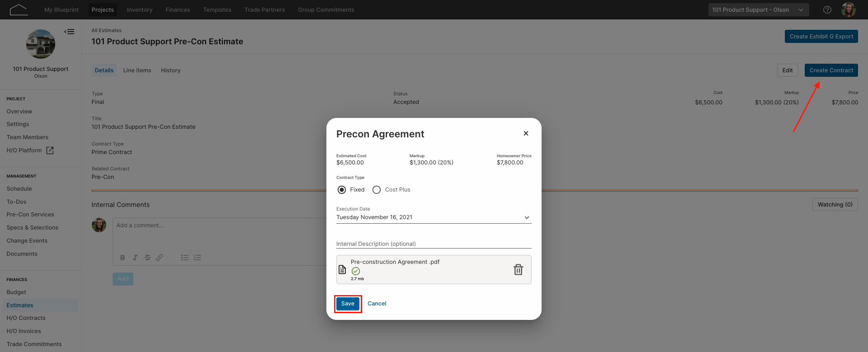Click the Edit button
This screenshot has width=868, height=352.
(x=788, y=70)
